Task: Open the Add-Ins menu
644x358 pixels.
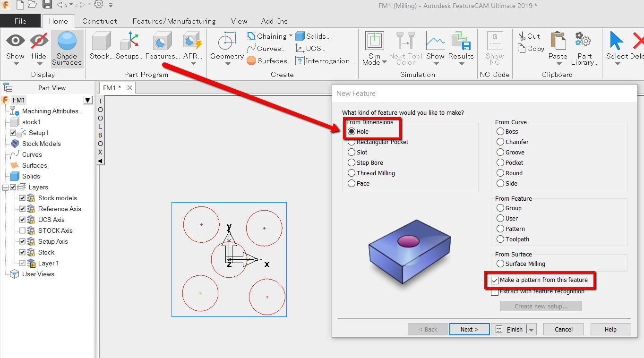Action: click(x=274, y=21)
